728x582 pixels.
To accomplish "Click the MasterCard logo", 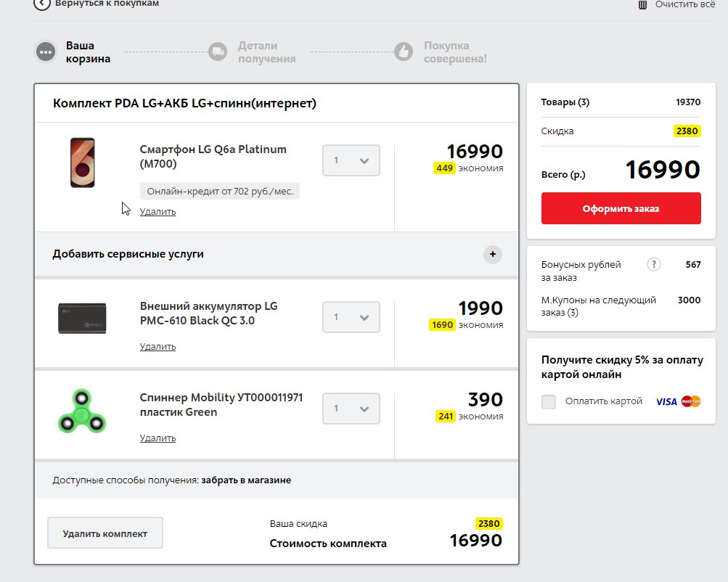I will click(x=691, y=401).
